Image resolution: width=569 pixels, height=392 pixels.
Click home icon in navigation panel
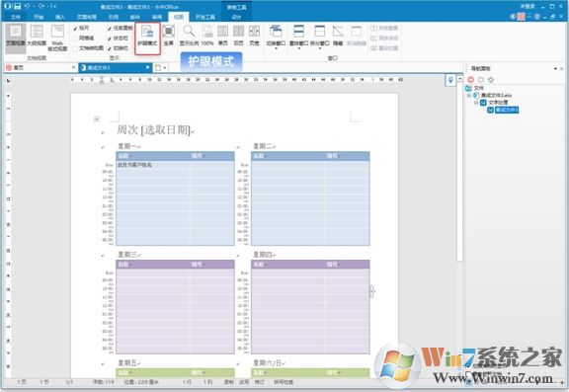pos(491,79)
